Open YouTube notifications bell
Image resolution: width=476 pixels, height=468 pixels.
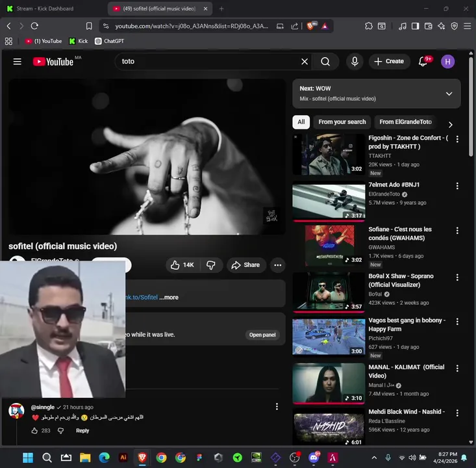coord(423,62)
